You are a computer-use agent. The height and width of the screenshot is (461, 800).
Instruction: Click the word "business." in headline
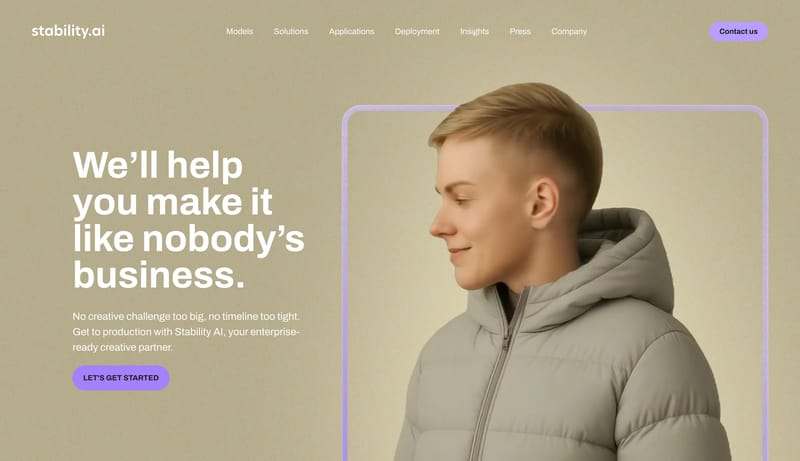(159, 275)
